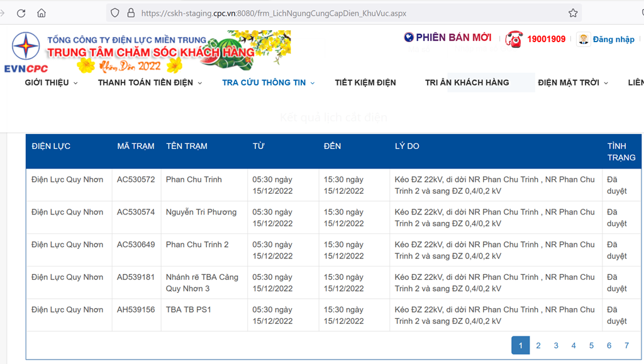
Task: Call hotline link 19001909
Action: (x=547, y=39)
